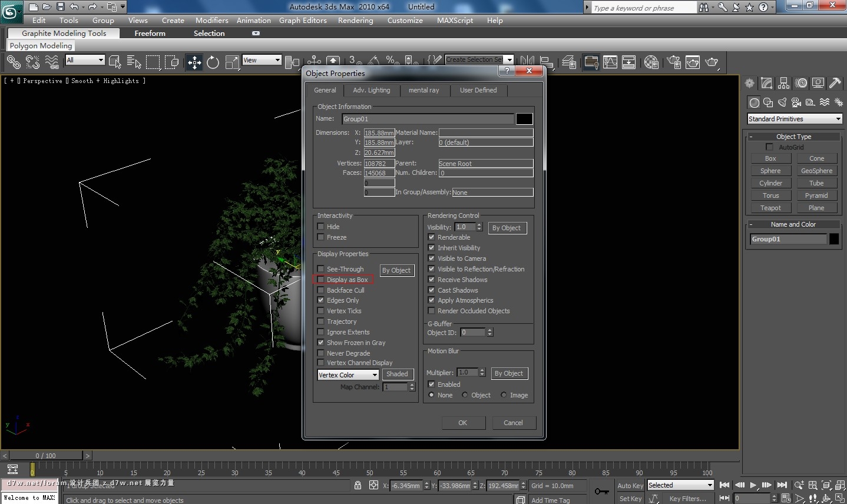Check the AutoGrid option
Image resolution: width=847 pixels, height=504 pixels.
(769, 147)
